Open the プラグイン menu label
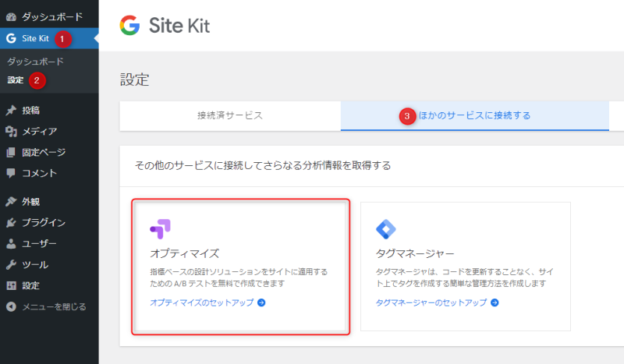Viewport: 624px width, 364px height. [44, 223]
